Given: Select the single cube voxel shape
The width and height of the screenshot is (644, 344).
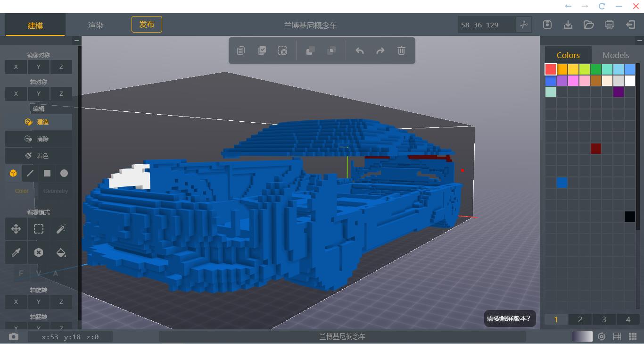Looking at the screenshot, I should click(x=13, y=174).
